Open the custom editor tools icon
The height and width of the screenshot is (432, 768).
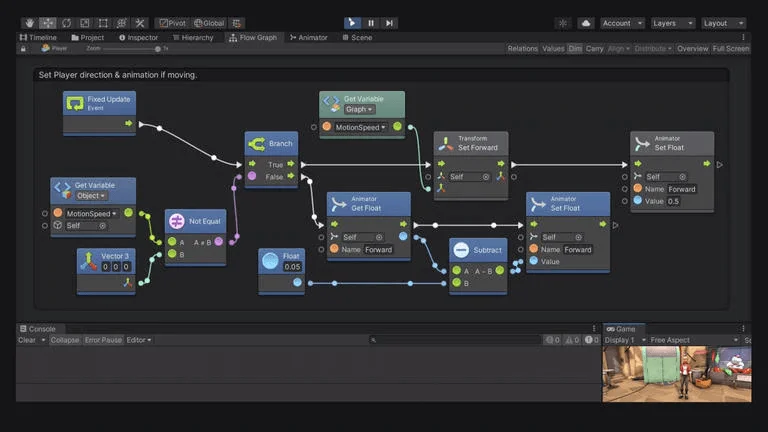[x=140, y=23]
